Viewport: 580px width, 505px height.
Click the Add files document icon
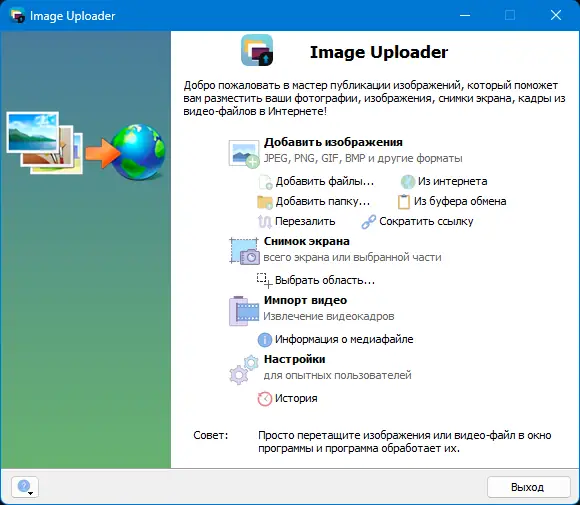coord(265,182)
